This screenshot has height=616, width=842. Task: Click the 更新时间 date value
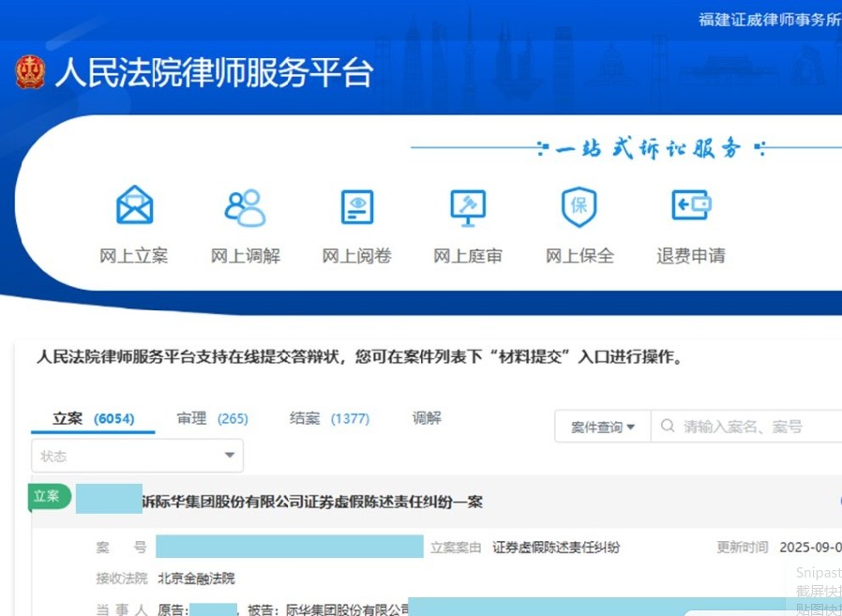[810, 548]
